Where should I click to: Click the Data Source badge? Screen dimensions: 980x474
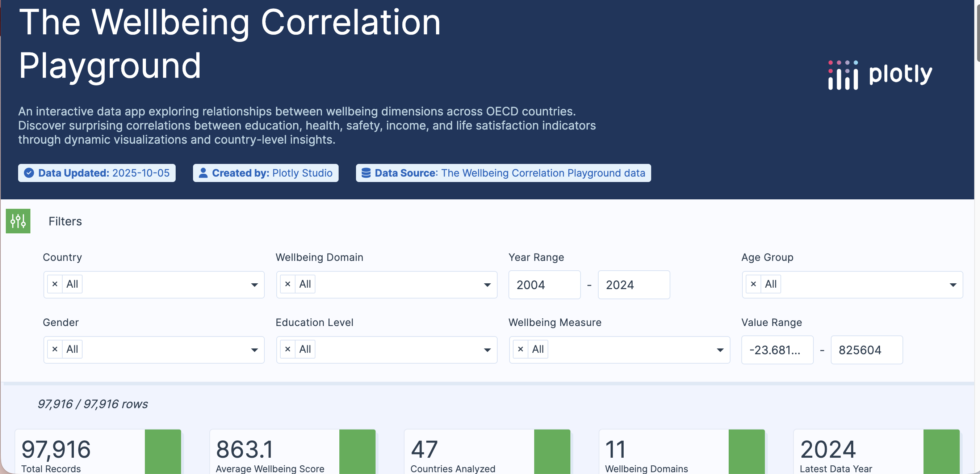pyautogui.click(x=503, y=173)
